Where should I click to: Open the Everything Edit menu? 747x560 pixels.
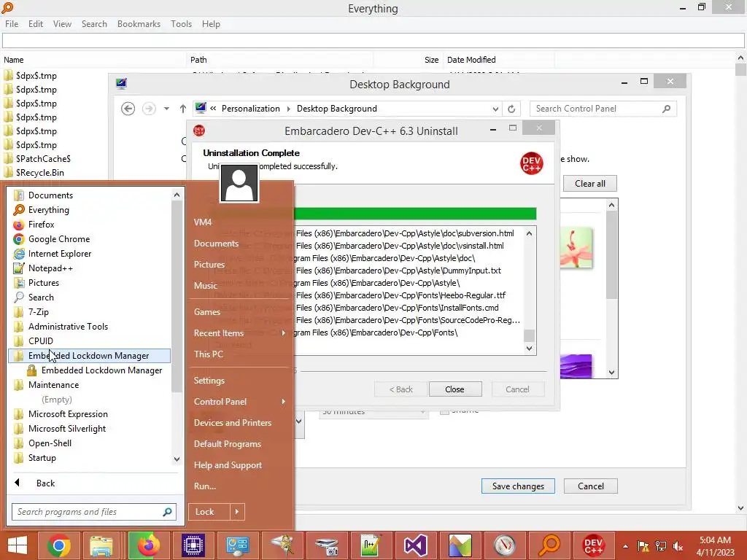coord(36,24)
